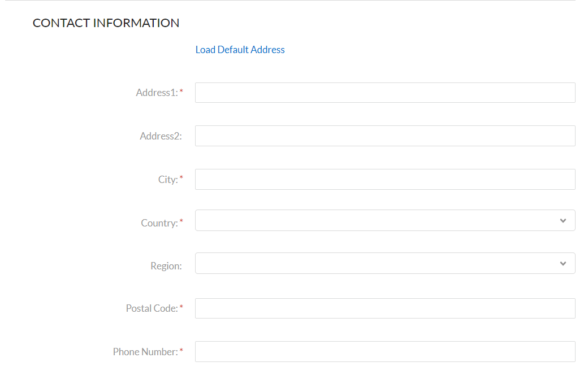Click the Load Default Address link
Image resolution: width=588 pixels, height=388 pixels.
click(240, 50)
